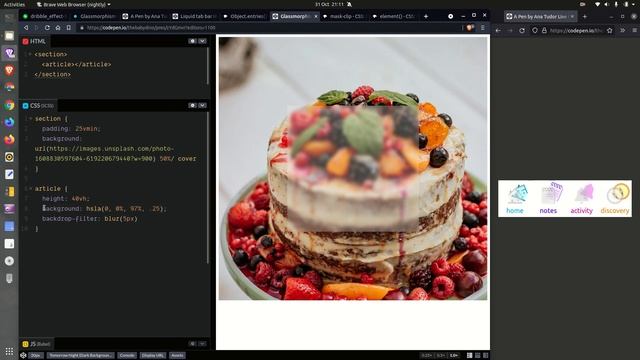Click the Tomorrow Night theme footer button

click(x=81, y=356)
